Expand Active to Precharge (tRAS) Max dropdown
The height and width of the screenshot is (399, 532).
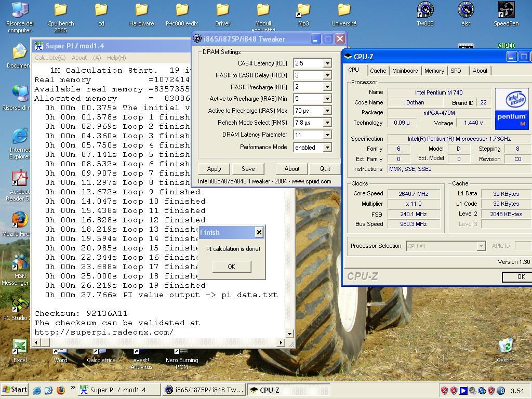pyautogui.click(x=327, y=111)
